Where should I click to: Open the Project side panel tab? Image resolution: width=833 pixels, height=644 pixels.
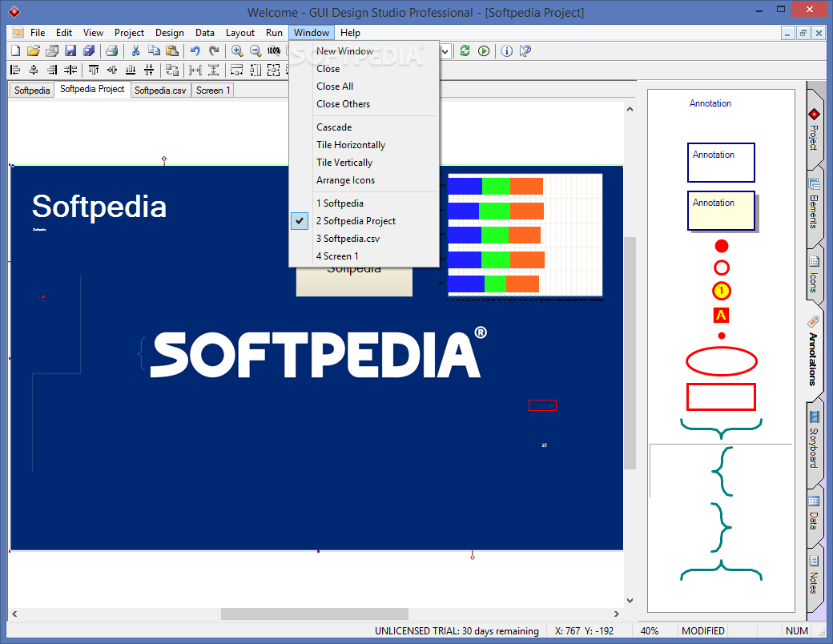(x=814, y=129)
